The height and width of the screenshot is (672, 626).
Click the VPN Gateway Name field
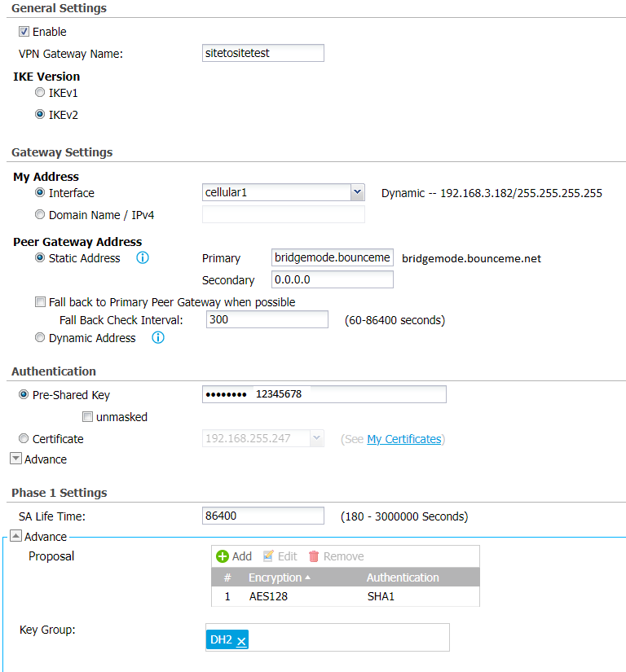[262, 53]
